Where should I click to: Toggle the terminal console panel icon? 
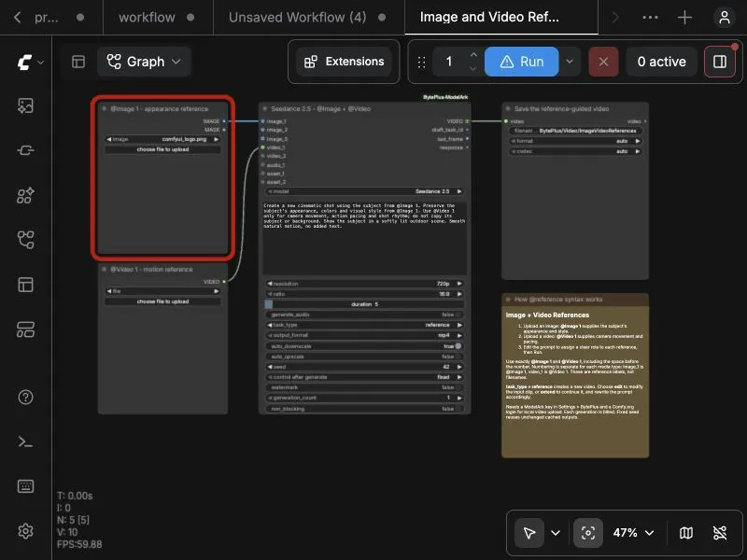click(26, 441)
